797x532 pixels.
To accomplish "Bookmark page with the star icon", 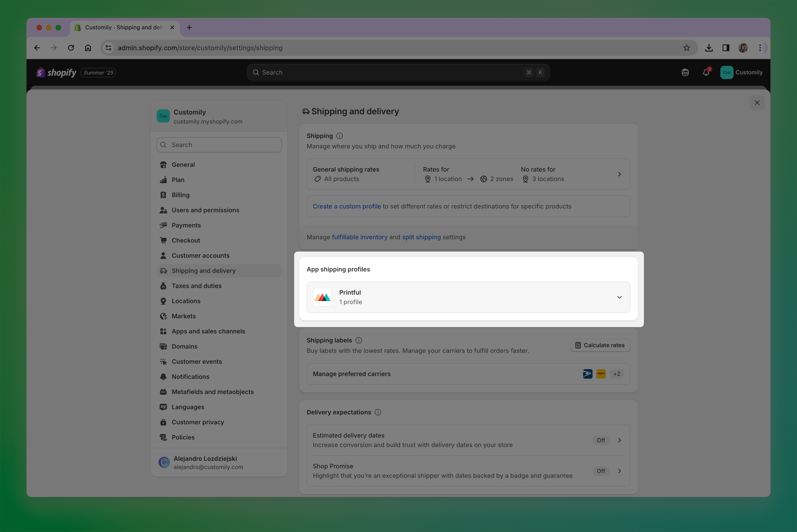I will (686, 48).
